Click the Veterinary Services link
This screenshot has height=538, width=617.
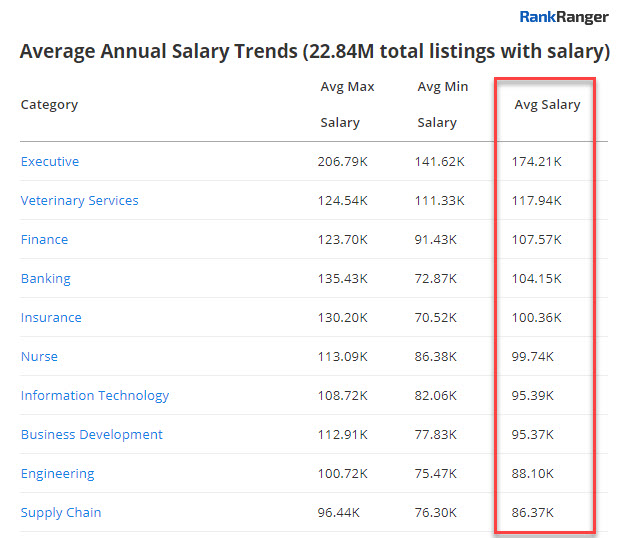80,201
